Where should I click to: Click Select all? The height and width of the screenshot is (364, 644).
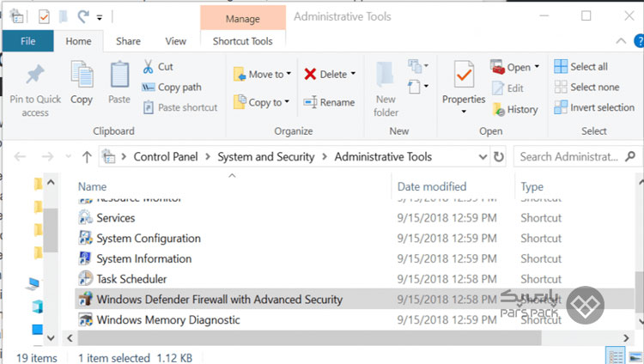click(580, 67)
